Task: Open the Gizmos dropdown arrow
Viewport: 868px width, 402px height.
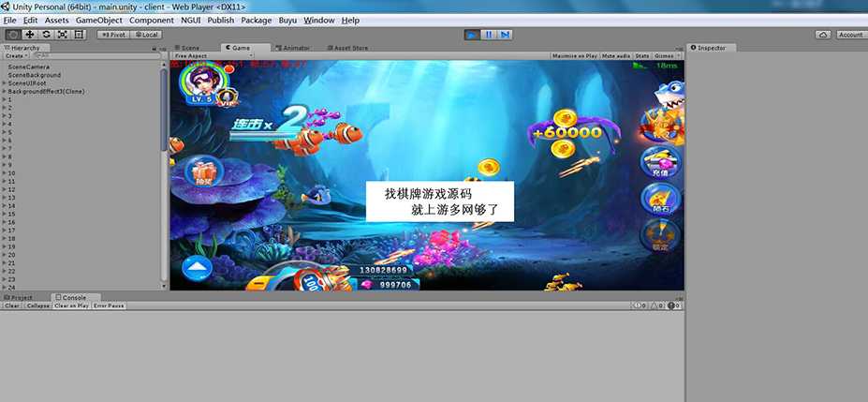Action: (x=679, y=56)
